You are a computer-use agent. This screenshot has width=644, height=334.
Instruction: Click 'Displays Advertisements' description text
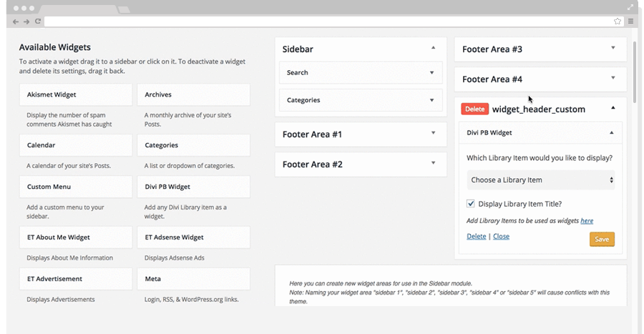tap(61, 300)
